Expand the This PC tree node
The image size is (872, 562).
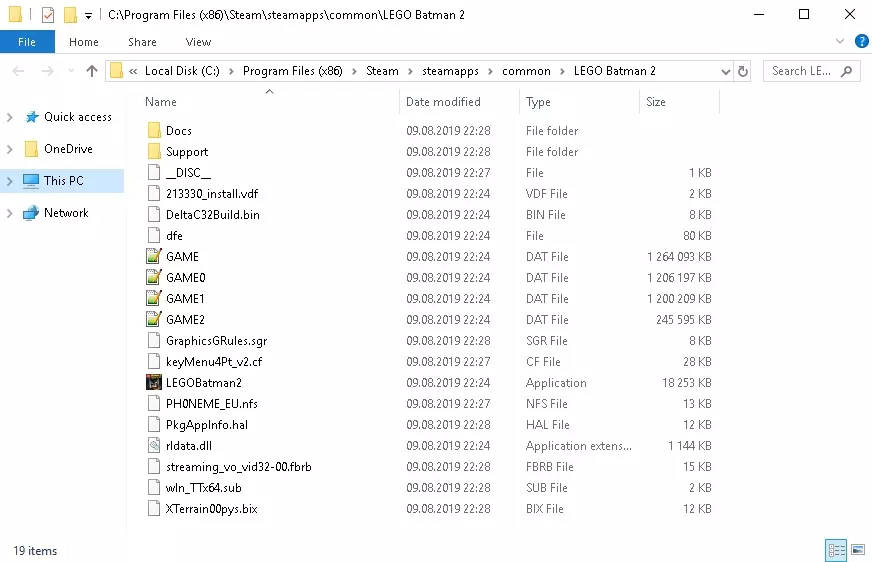pos(9,181)
